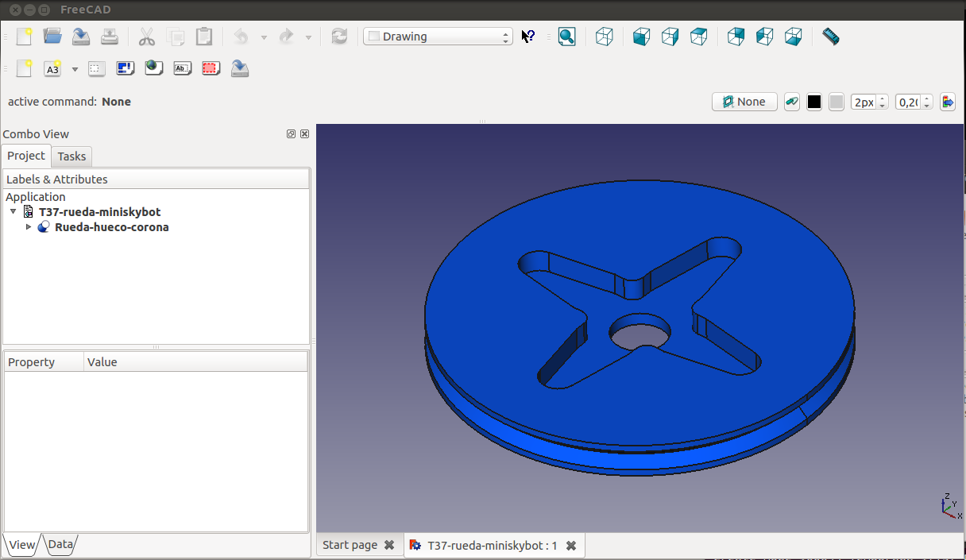Float the Combo View panel
This screenshot has height=560, width=966.
pyautogui.click(x=292, y=134)
